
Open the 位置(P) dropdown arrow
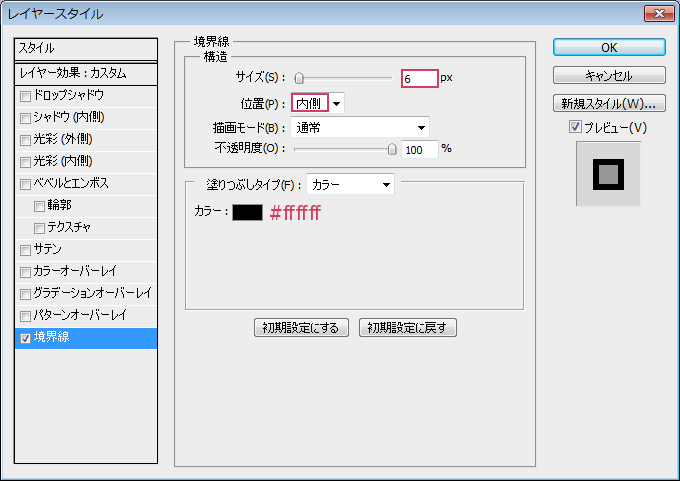click(x=337, y=104)
